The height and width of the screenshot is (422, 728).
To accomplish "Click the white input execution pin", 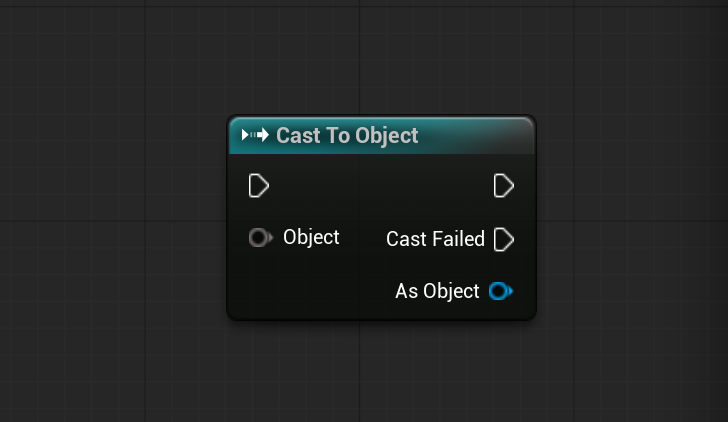I will 258,186.
